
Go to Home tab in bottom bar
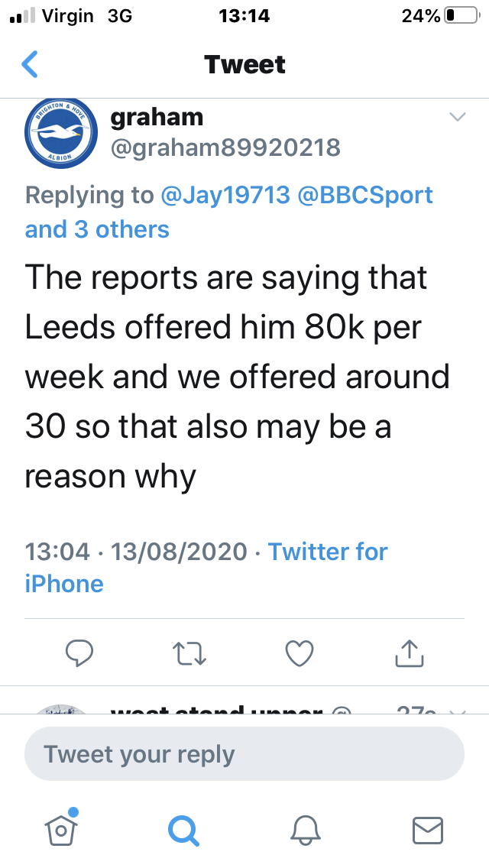tap(61, 829)
